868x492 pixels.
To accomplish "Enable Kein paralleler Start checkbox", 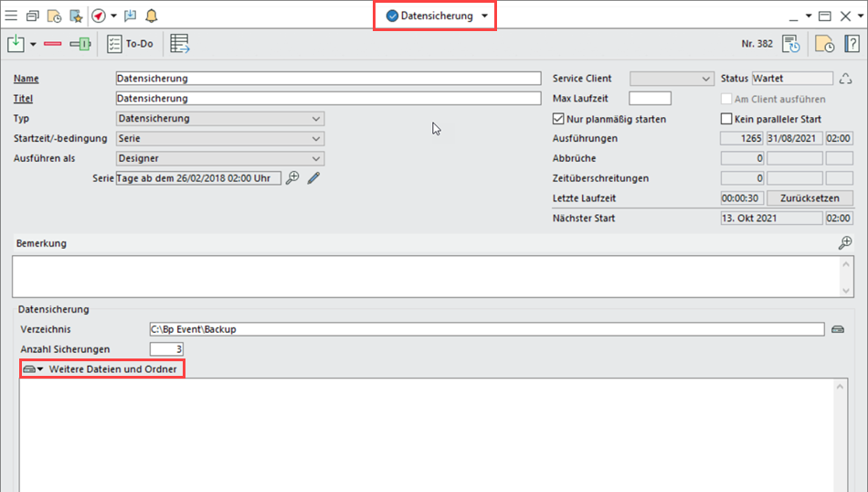I will [x=727, y=119].
